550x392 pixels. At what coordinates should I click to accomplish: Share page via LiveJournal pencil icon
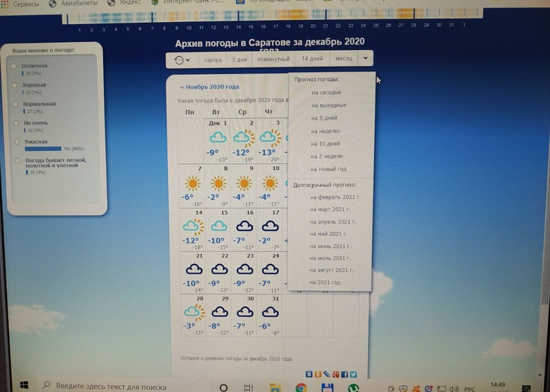(327, 374)
